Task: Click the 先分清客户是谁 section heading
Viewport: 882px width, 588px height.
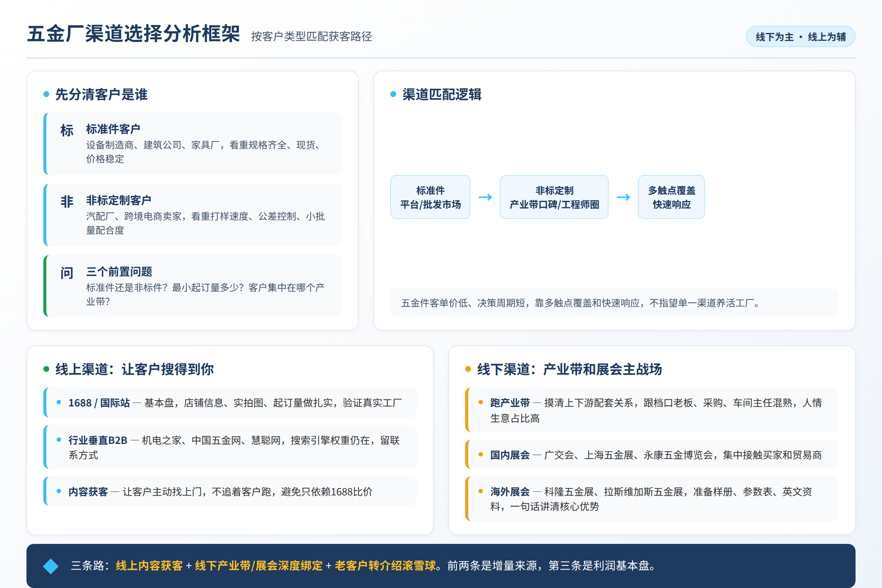Action: pyautogui.click(x=101, y=94)
